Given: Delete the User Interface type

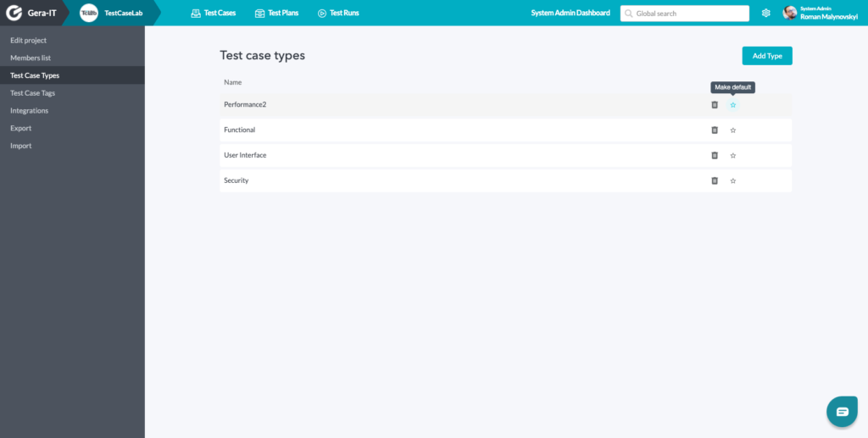Looking at the screenshot, I should coord(714,155).
